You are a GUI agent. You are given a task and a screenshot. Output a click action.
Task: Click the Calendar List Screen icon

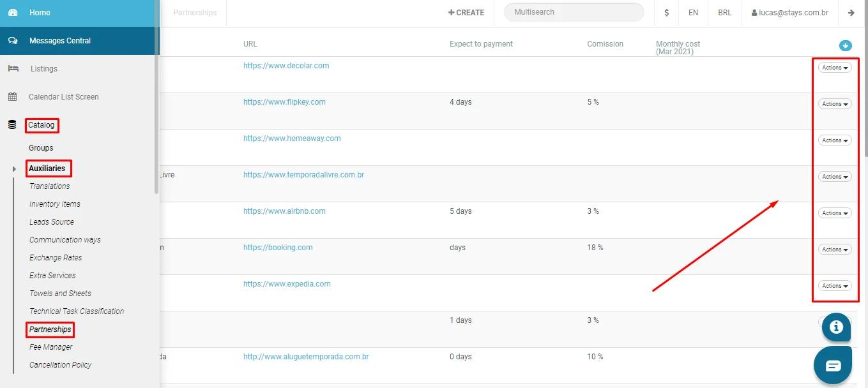13,97
